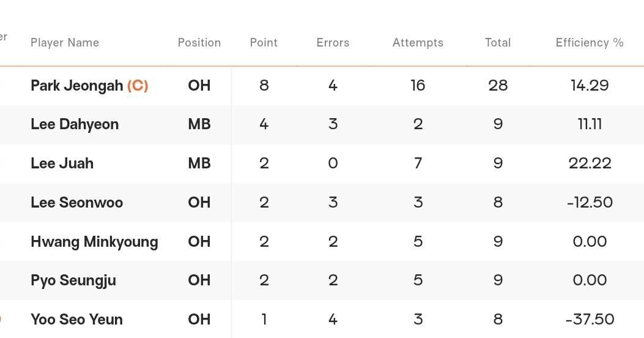Select Yoo Seo Yeun's -37.50 efficiency

click(590, 320)
